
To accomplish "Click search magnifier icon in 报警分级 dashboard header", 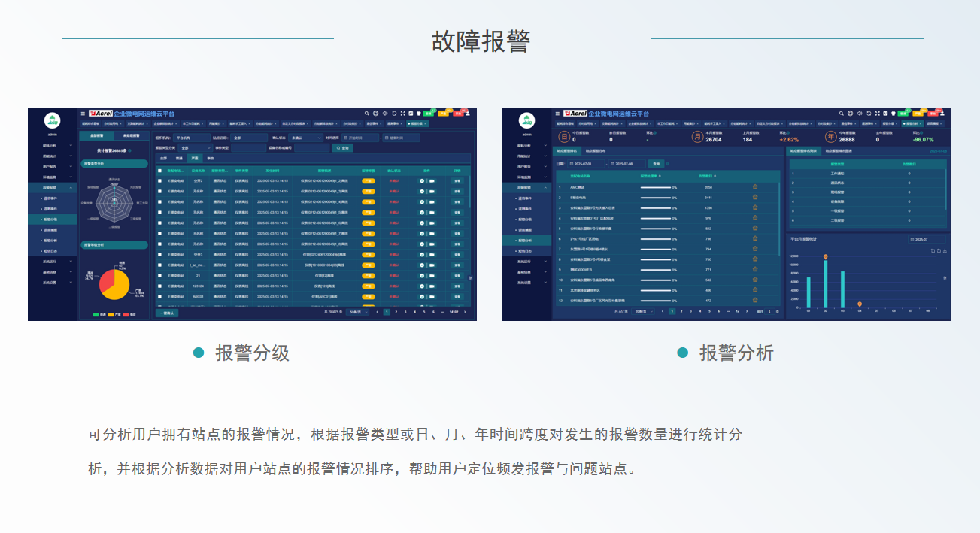I will 367,114.
